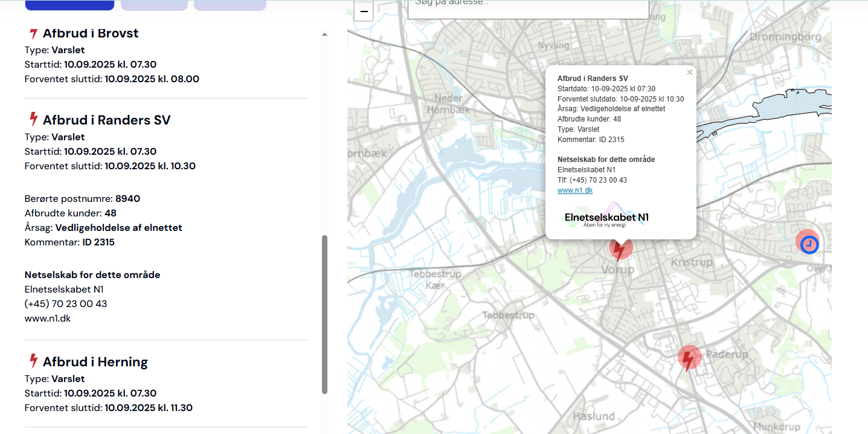Select the outage marker at Vorup on the map
This screenshot has width=868, height=434.
(619, 250)
